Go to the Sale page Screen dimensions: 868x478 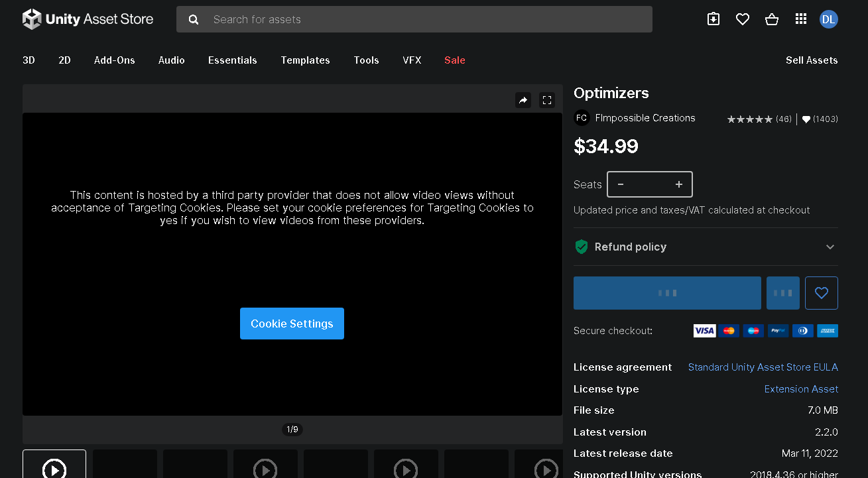455,60
